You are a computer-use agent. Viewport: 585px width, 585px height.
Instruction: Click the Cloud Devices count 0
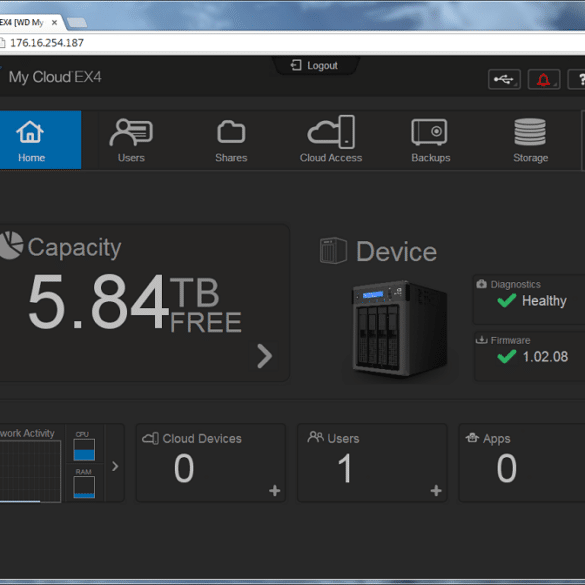(184, 468)
